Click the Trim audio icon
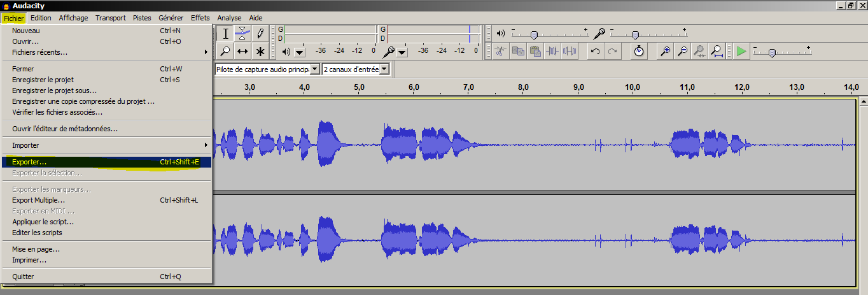 [552, 51]
